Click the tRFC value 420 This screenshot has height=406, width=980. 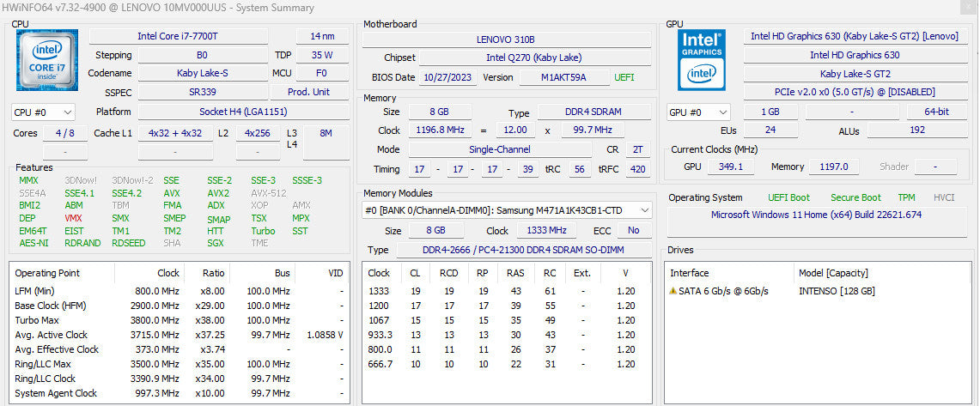pyautogui.click(x=637, y=169)
